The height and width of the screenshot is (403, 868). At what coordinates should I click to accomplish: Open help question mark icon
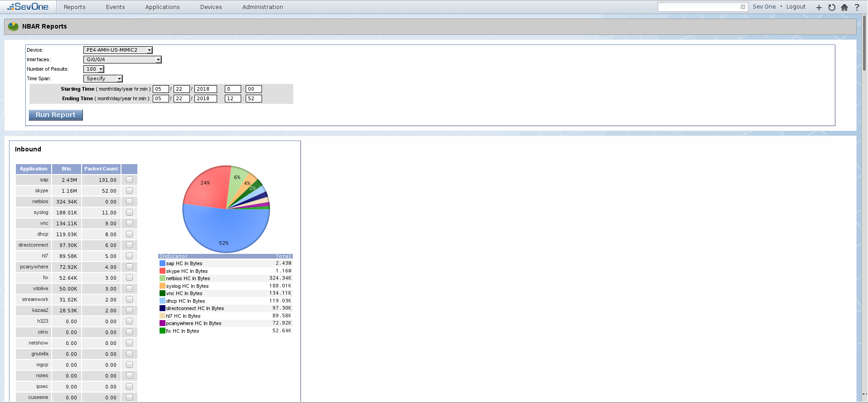point(857,7)
